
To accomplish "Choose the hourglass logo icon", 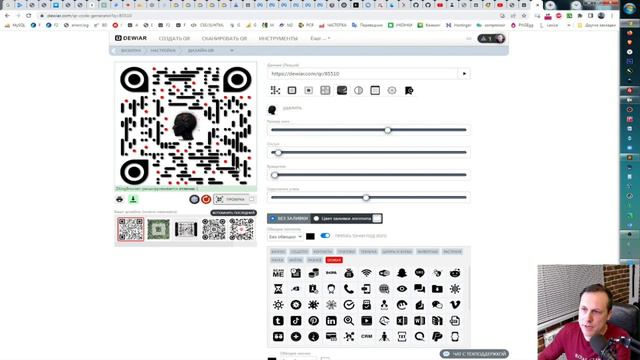I will (278, 289).
